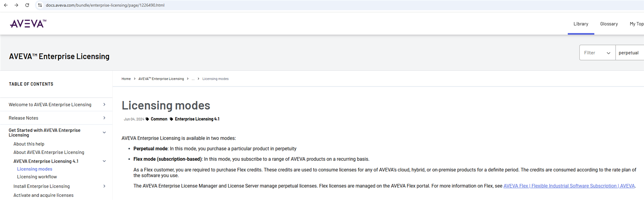This screenshot has height=200, width=644.
Task: Click the tag icon before Enterprise Licensing 4.1
Action: tap(171, 119)
